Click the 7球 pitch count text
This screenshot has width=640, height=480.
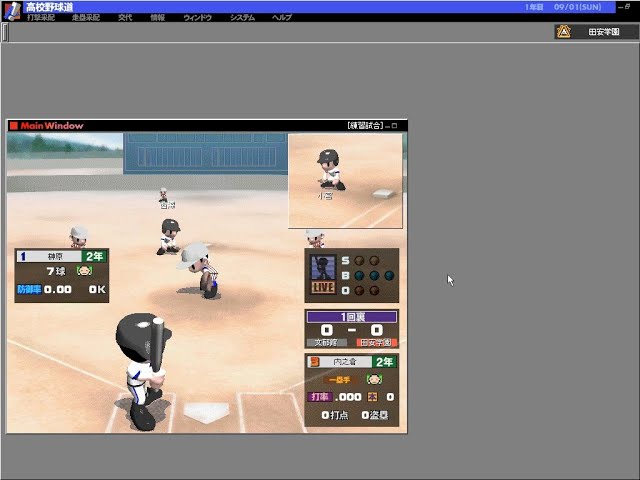(x=56, y=271)
